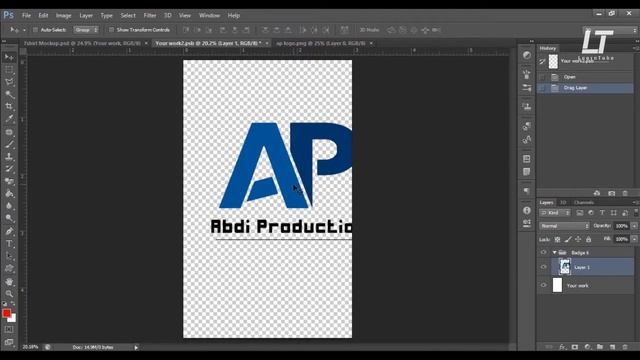640x360 pixels.
Task: Select the Clone Stamp tool
Action: [x=9, y=156]
